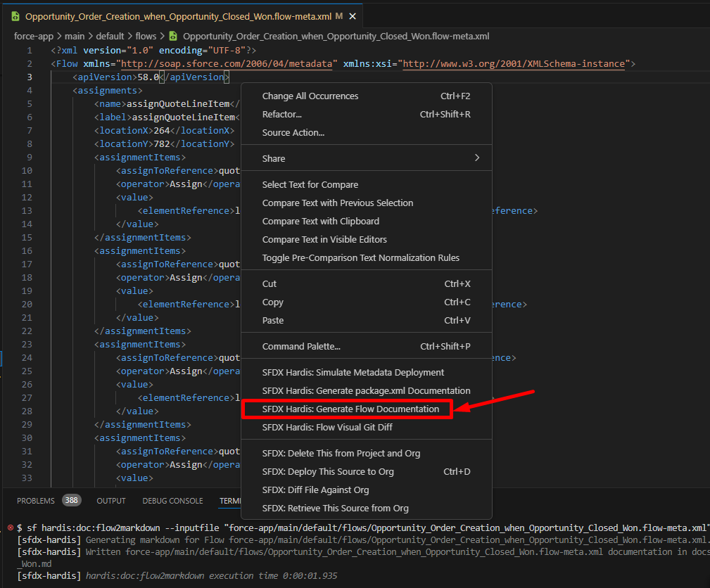Switch to the OUTPUT tab
The width and height of the screenshot is (710, 588).
coord(111,501)
